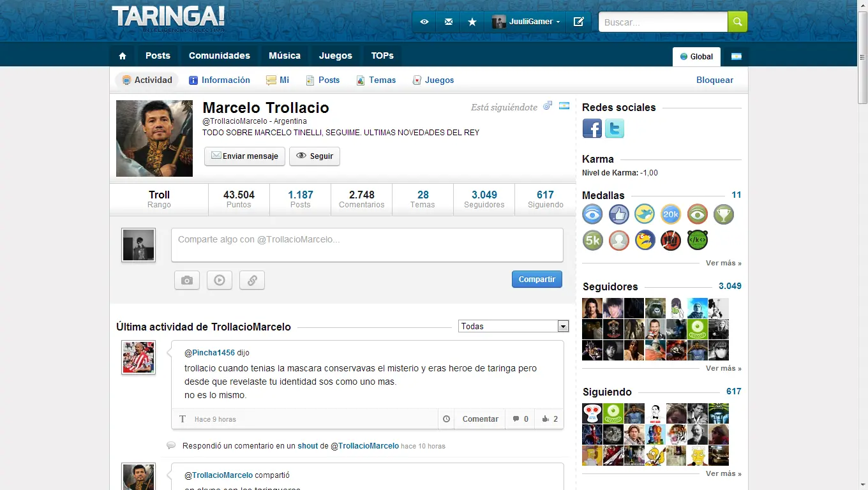Click the attach link chain icon
868x490 pixels.
(252, 280)
